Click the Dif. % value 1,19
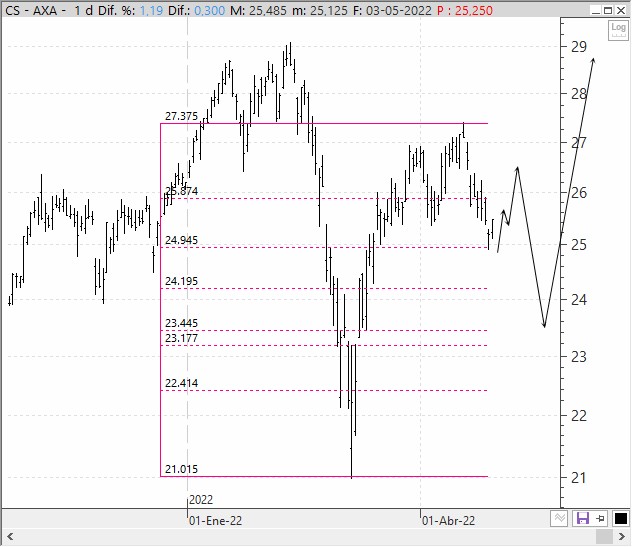Viewport: 632px width, 547px height. click(151, 10)
